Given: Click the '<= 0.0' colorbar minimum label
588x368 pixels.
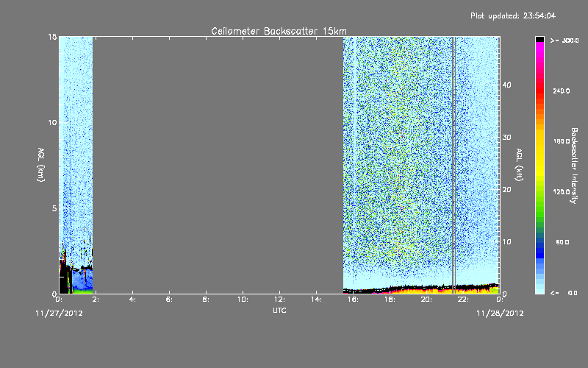Looking at the screenshot, I should click(x=564, y=293).
